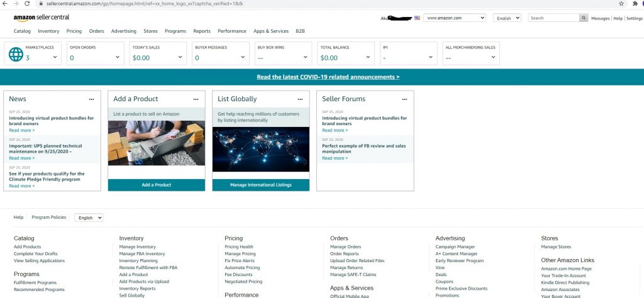
Task: Click the browser back arrow
Action: coord(6,3)
